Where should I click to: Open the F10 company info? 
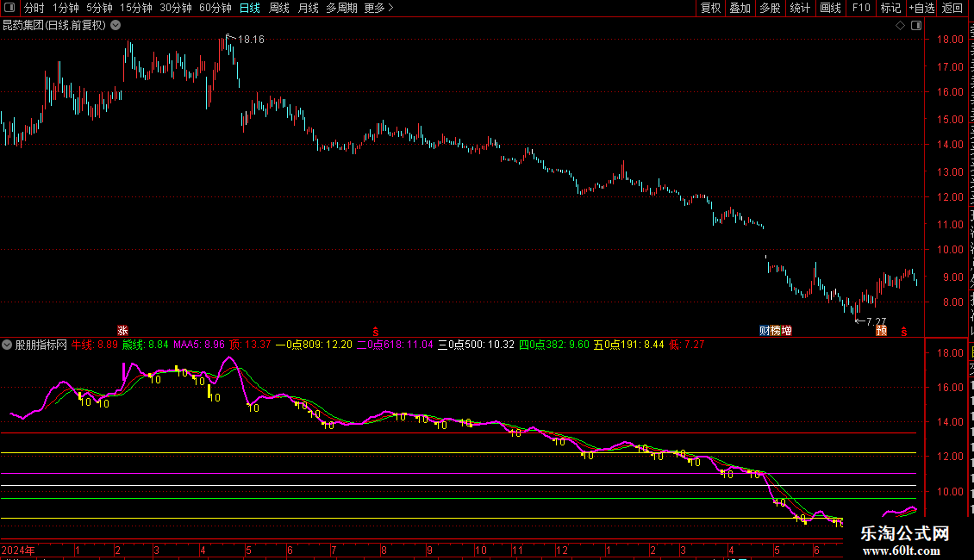pyautogui.click(x=861, y=8)
